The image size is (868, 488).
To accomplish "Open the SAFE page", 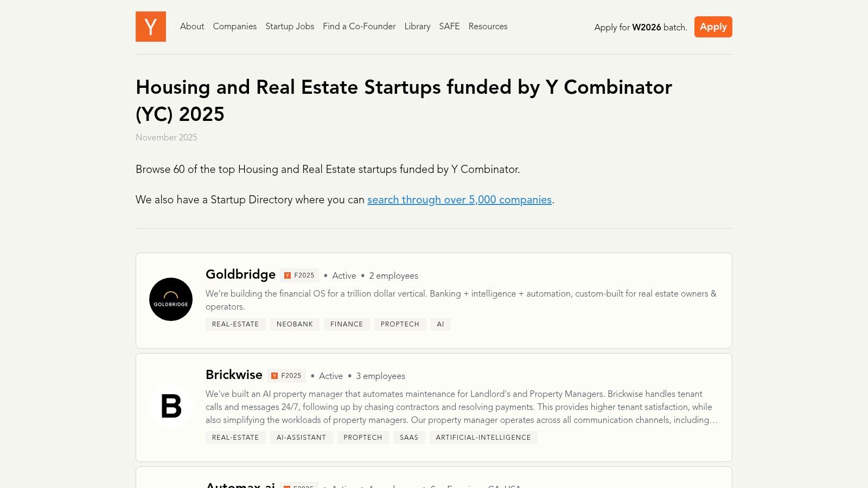I will coord(449,27).
